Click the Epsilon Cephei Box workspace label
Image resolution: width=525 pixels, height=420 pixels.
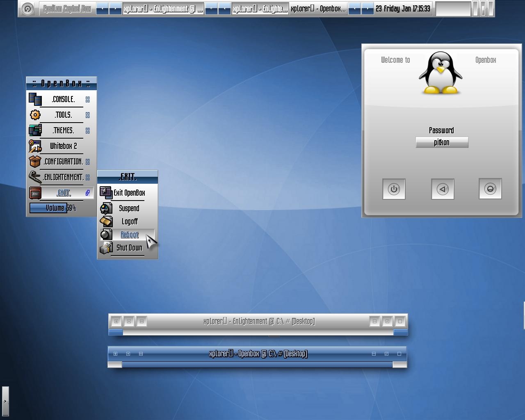point(67,9)
